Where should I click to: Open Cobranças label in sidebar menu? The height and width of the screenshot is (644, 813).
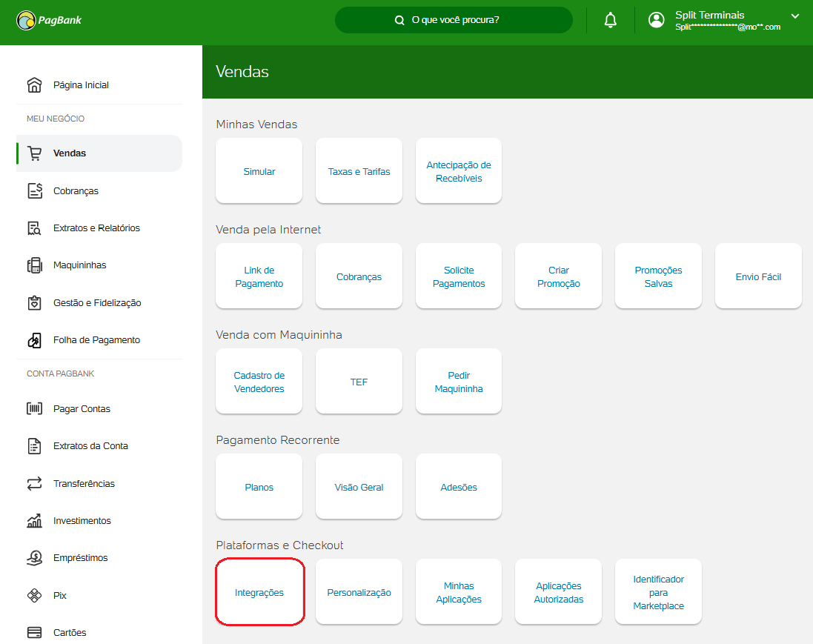pos(76,190)
